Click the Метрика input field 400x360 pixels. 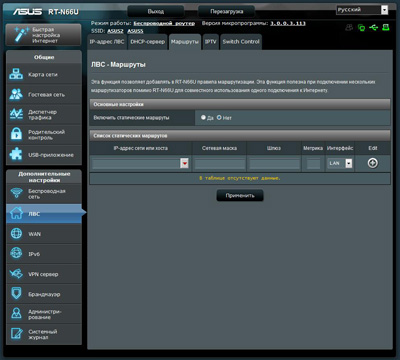313,163
